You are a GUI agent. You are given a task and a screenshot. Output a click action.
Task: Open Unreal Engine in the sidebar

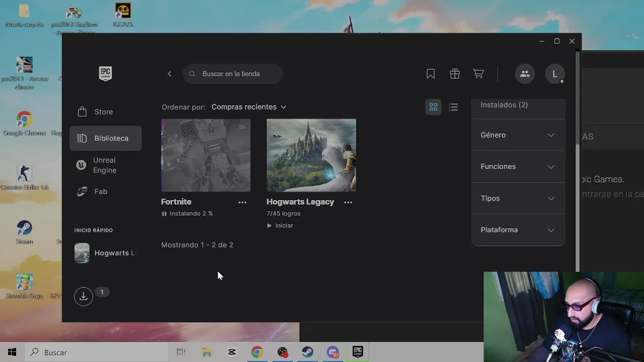click(x=105, y=165)
